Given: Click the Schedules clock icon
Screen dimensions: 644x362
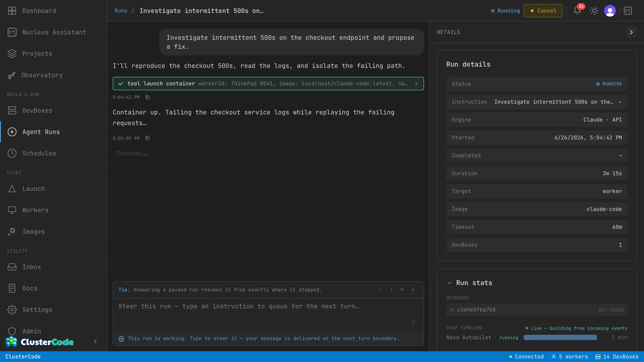Looking at the screenshot, I should tap(12, 153).
